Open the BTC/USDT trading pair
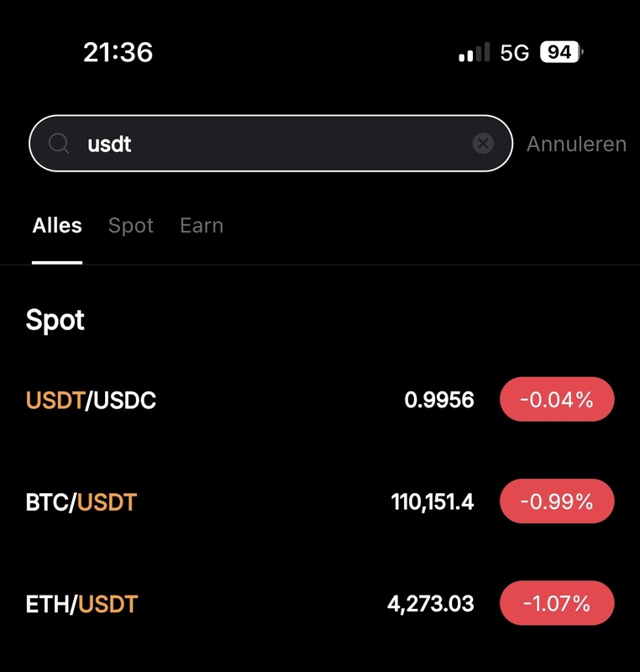 coord(81,502)
